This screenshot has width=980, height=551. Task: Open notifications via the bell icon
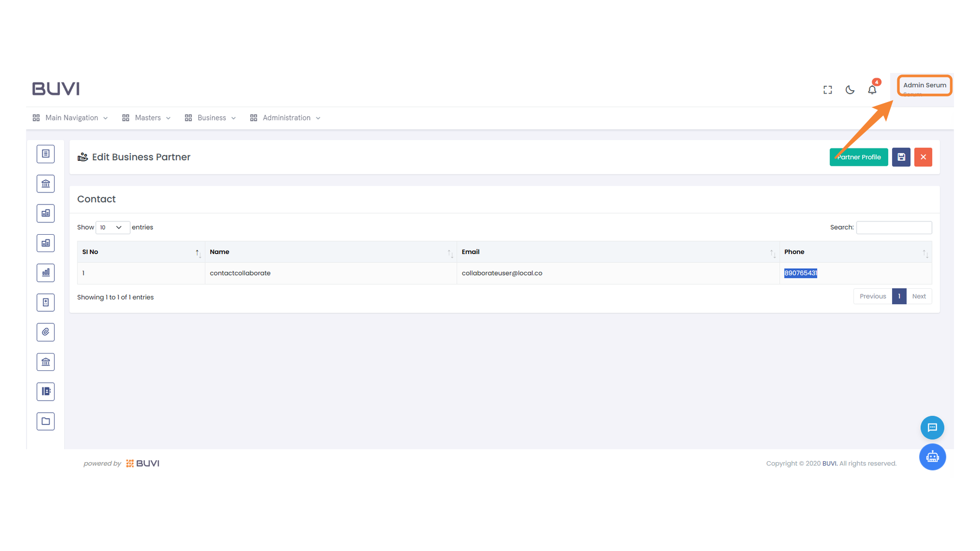(x=872, y=89)
